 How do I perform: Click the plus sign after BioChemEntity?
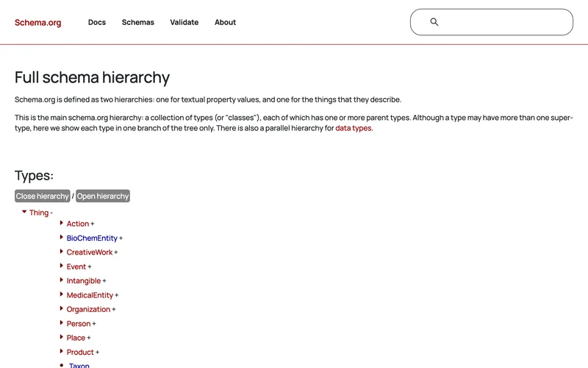pyautogui.click(x=121, y=238)
